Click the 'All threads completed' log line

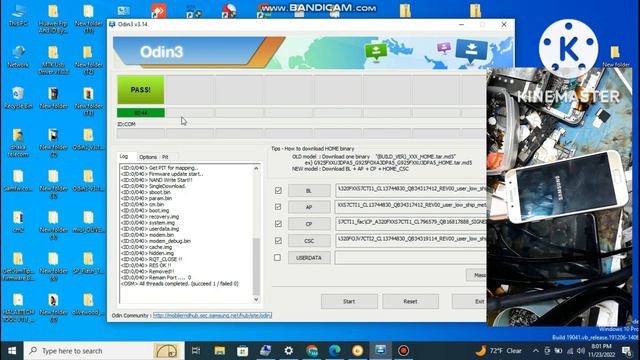click(x=180, y=284)
